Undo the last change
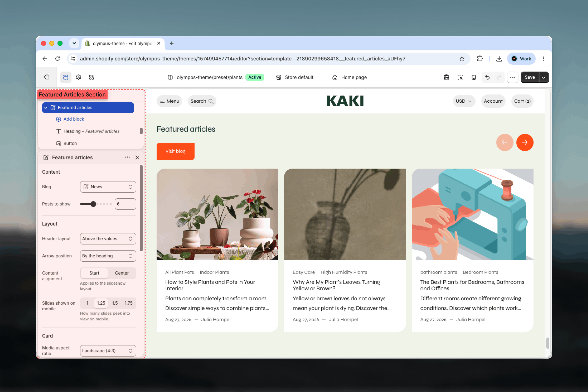Viewport: 588px width, 392px height. [487, 77]
